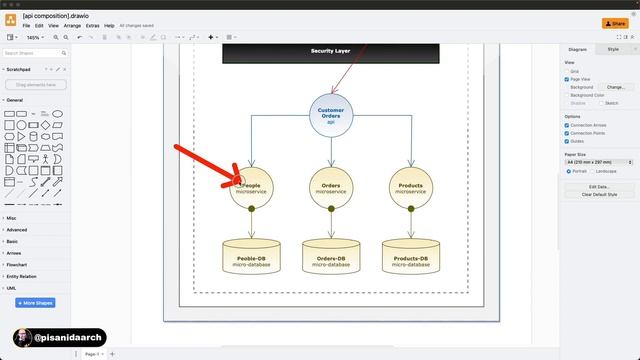Select the callout shape in General palette
The height and width of the screenshot is (360, 640).
(x=33, y=159)
